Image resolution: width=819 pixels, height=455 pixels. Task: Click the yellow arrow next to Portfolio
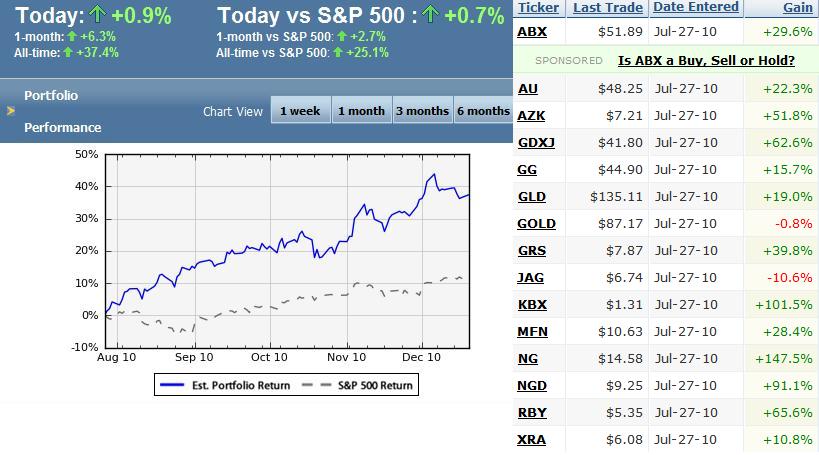pyautogui.click(x=11, y=111)
